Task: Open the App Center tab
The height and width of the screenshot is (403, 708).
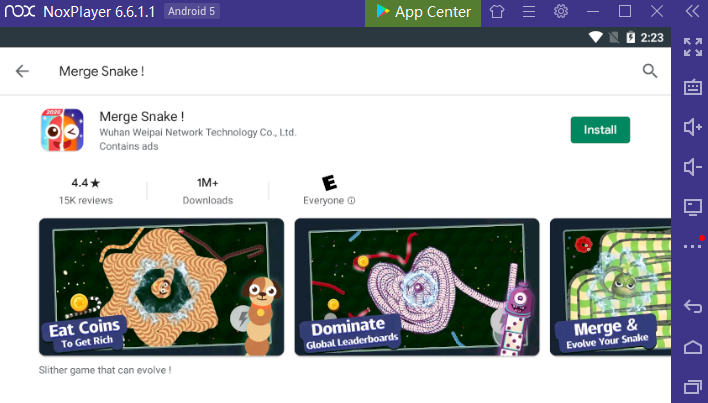Action: (423, 12)
